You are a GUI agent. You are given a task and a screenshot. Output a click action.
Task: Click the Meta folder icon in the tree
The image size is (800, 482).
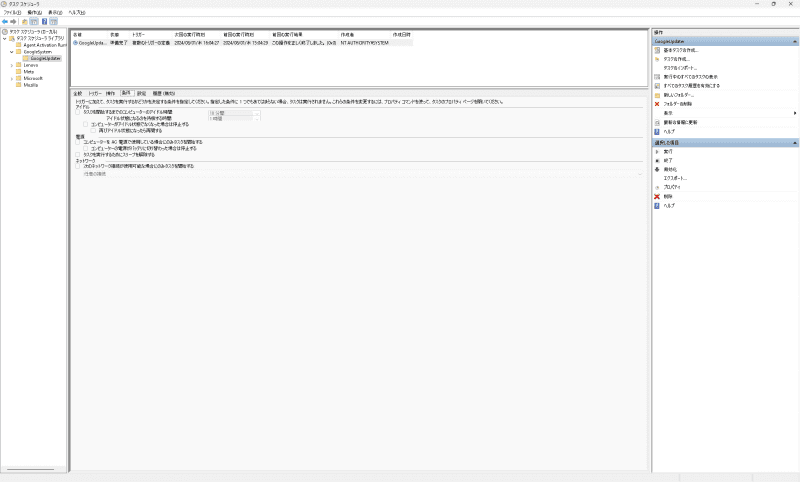[x=19, y=71]
